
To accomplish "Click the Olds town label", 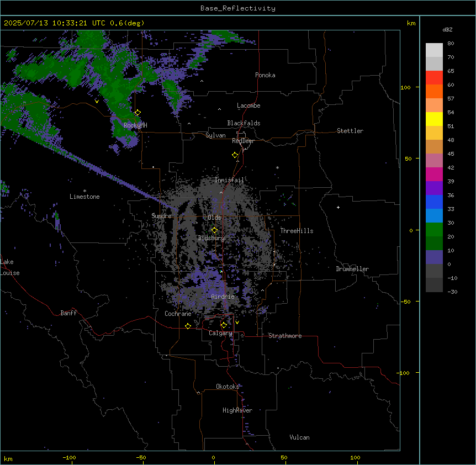I will pos(214,218).
